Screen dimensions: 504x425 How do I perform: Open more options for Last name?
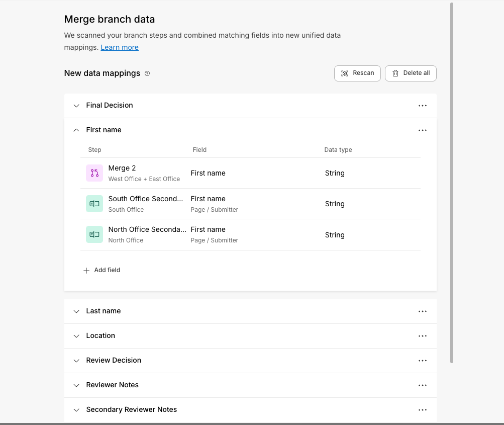pyautogui.click(x=423, y=311)
